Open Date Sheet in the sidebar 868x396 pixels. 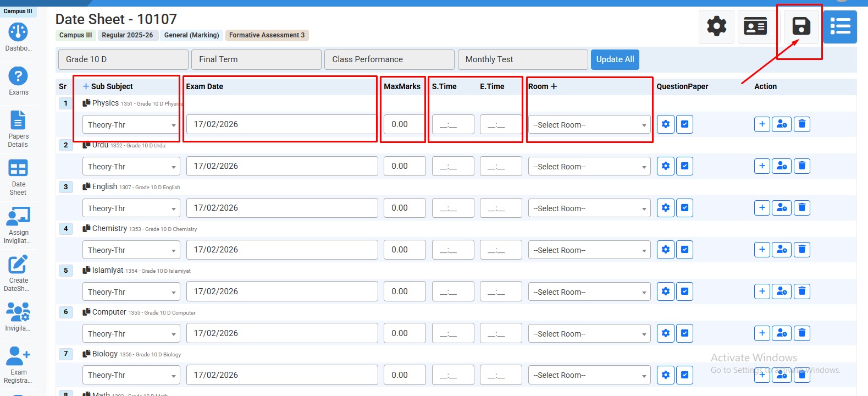[18, 177]
